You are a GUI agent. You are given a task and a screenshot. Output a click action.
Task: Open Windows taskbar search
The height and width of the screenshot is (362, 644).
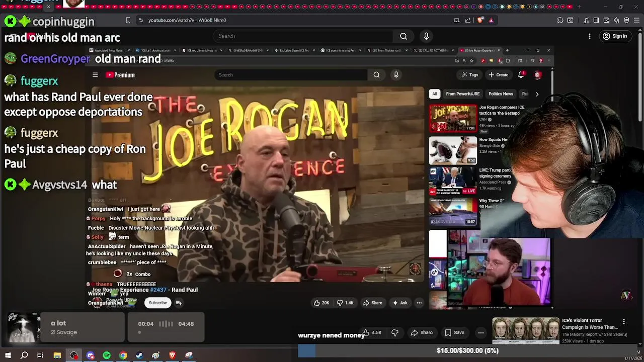point(24,355)
